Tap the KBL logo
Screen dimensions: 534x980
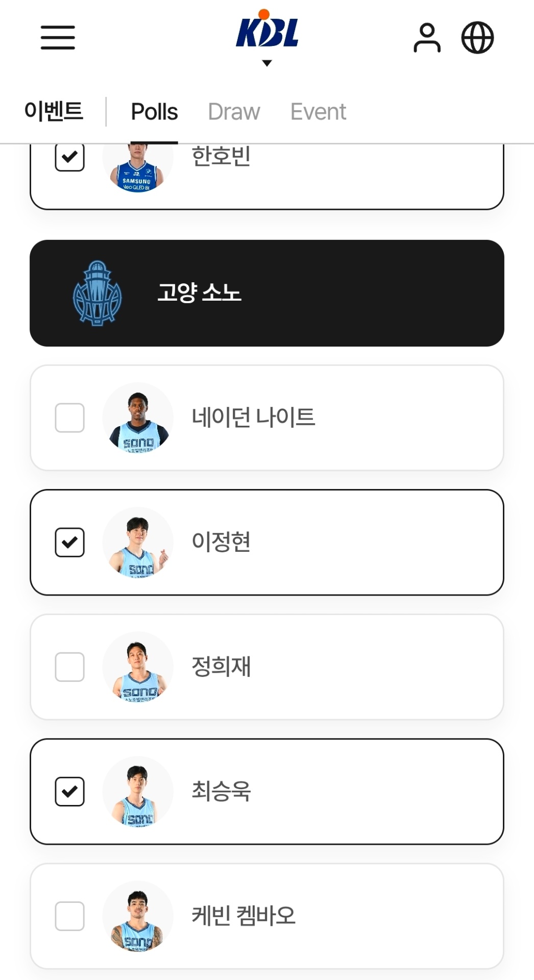click(x=267, y=31)
